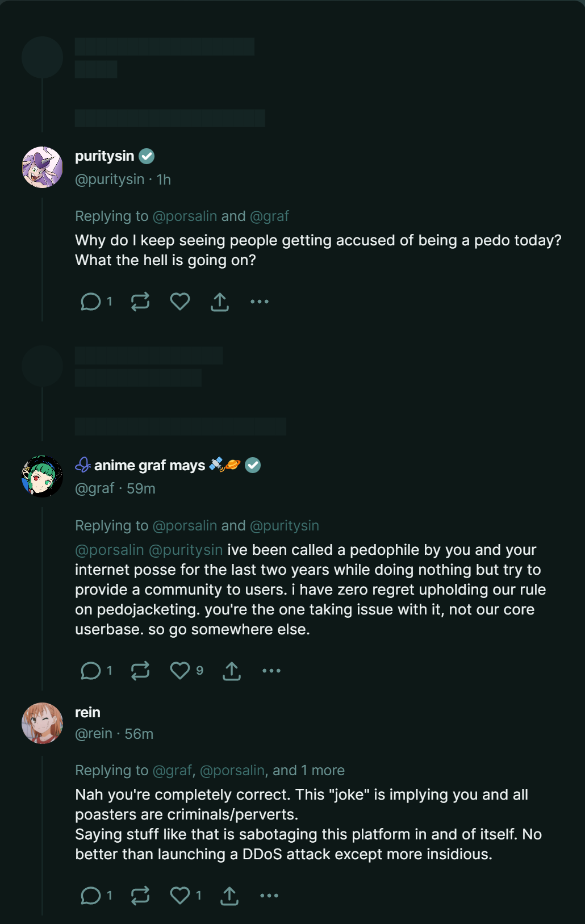Open anime graf mays' avatar

42,476
